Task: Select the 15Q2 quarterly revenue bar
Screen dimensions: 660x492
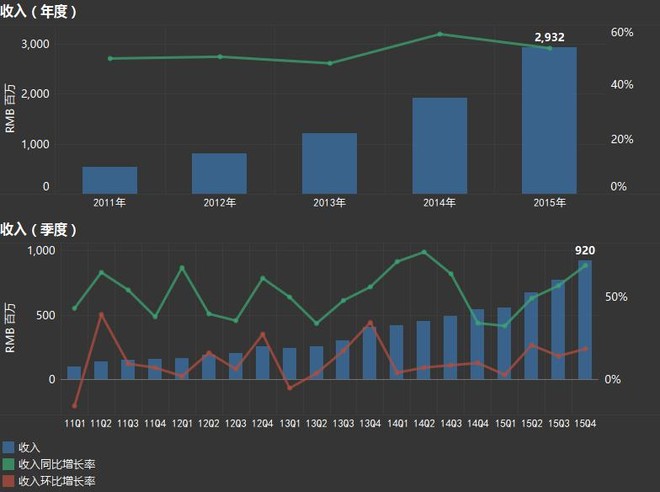Action: 531,336
